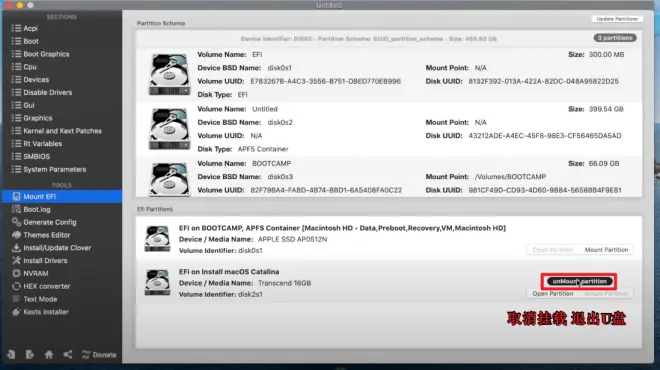Click the 'Transcend 16GB' media name

(285, 283)
